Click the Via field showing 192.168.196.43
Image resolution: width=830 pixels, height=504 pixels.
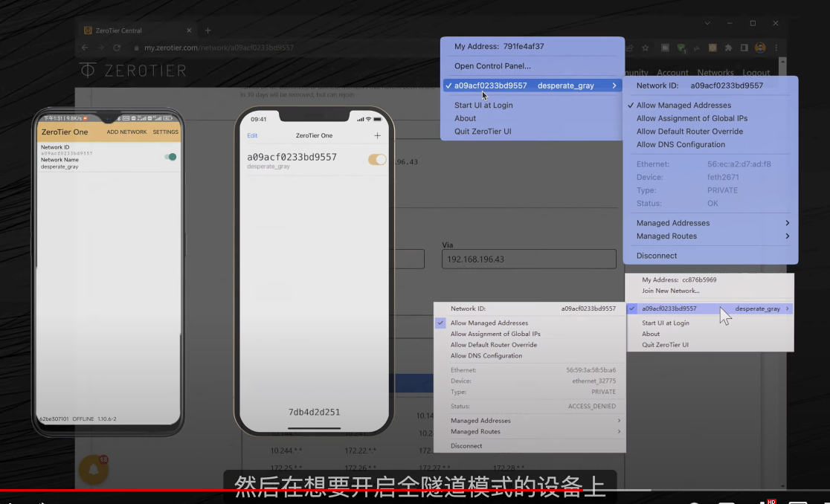tap(529, 259)
